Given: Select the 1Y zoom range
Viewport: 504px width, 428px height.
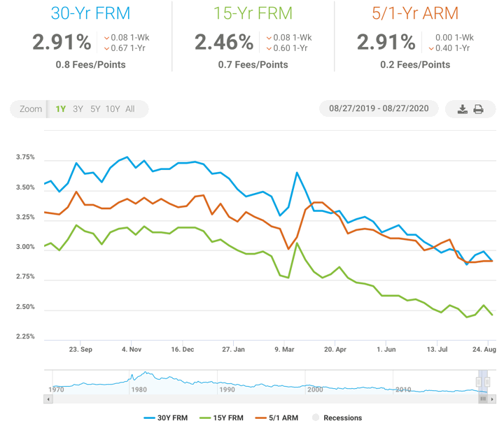Looking at the screenshot, I should coord(61,109).
